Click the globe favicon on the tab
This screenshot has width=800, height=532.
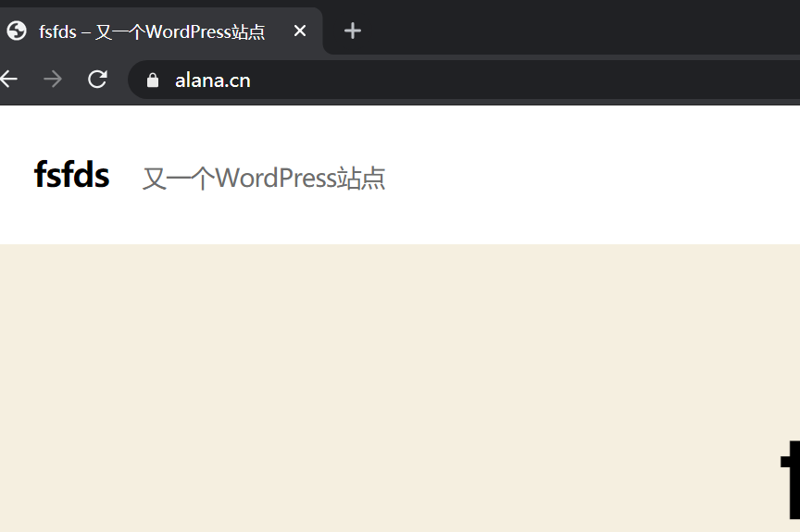tap(17, 31)
